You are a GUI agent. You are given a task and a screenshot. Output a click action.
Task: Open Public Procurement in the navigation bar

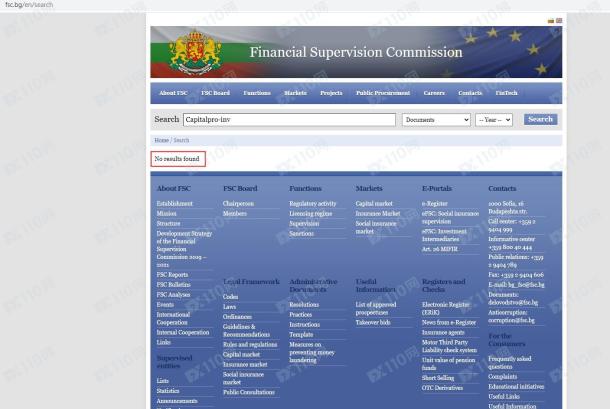point(383,93)
